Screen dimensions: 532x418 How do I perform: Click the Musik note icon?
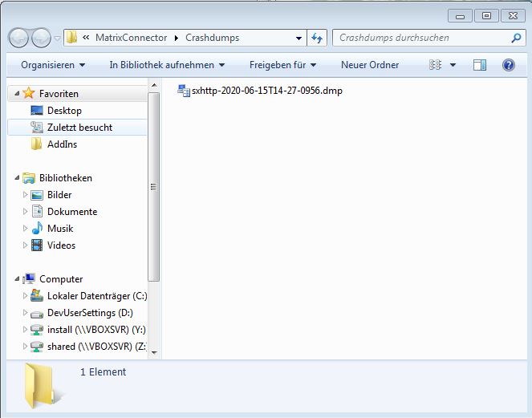37,228
